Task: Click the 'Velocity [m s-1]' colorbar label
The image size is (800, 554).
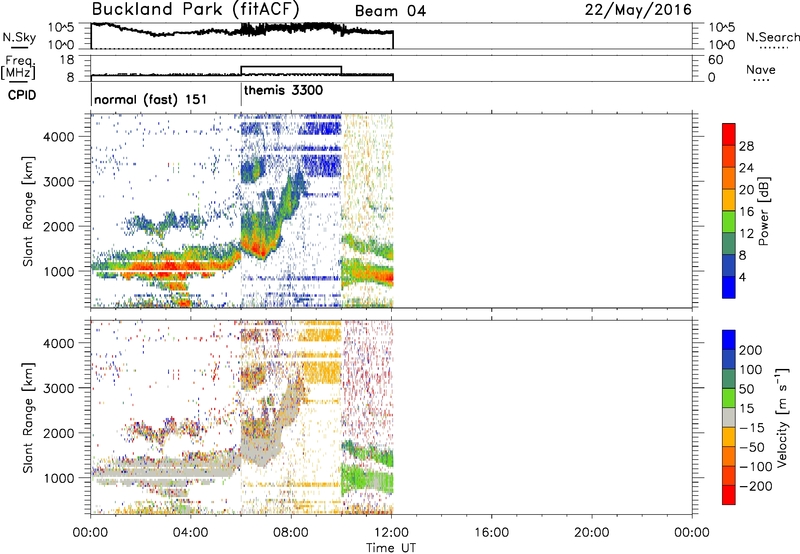Action: pyautogui.click(x=783, y=417)
